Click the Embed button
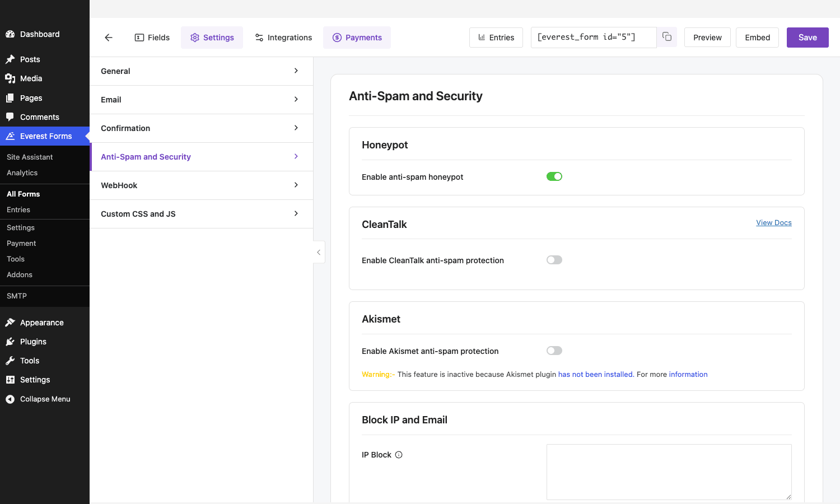This screenshot has height=504, width=840. 757,38
